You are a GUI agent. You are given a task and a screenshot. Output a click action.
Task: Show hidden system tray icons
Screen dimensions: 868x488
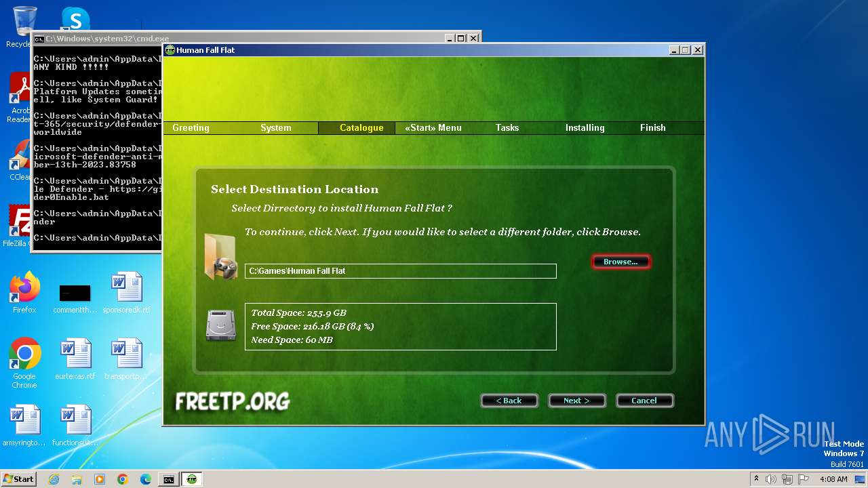pos(756,479)
